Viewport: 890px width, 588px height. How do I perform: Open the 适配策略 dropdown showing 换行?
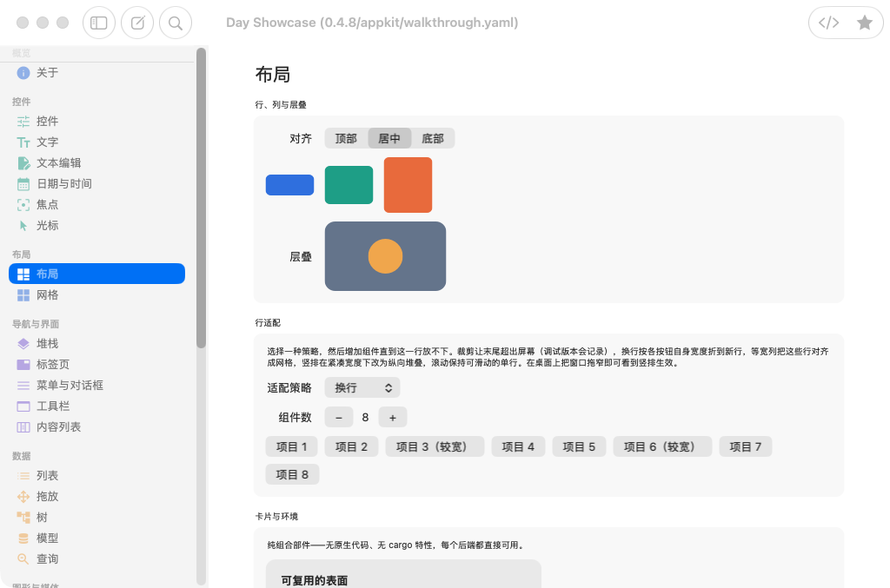click(362, 388)
